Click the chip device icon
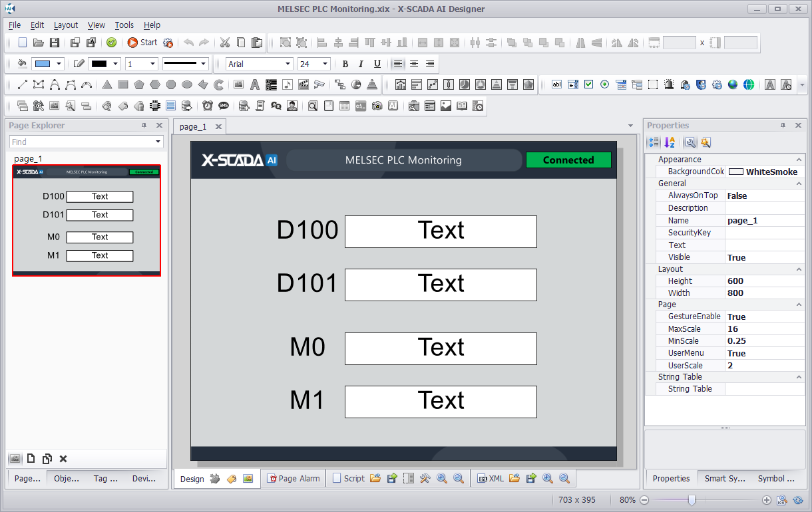 pos(155,106)
